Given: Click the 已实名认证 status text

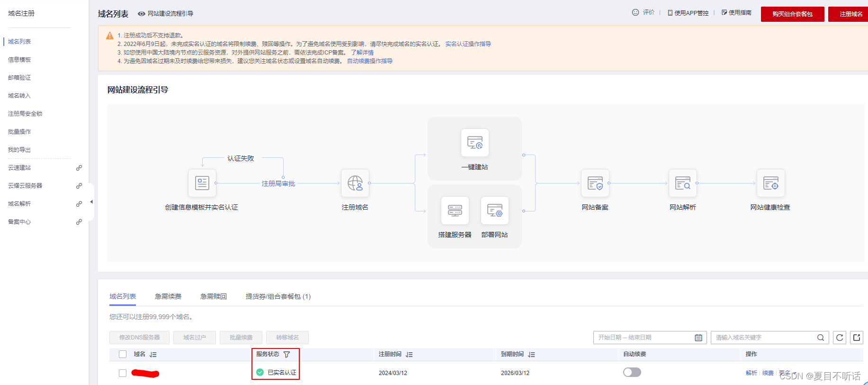Looking at the screenshot, I should click(x=282, y=373).
